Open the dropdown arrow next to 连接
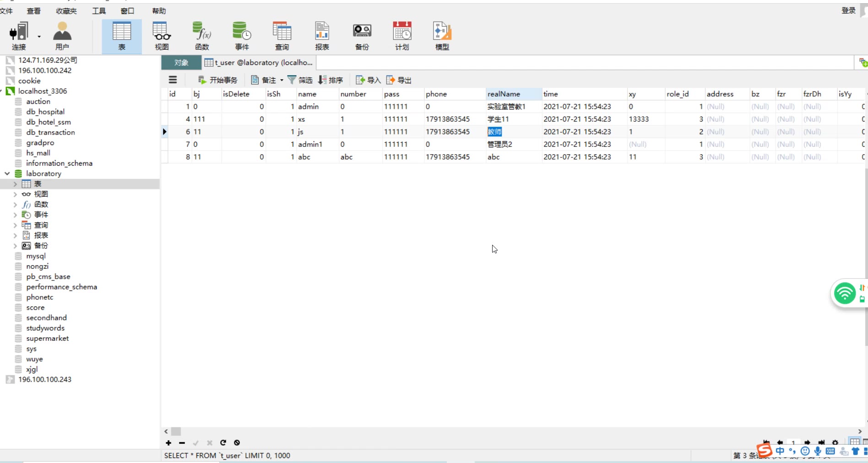Viewport: 868px width, 463px height. click(39, 37)
